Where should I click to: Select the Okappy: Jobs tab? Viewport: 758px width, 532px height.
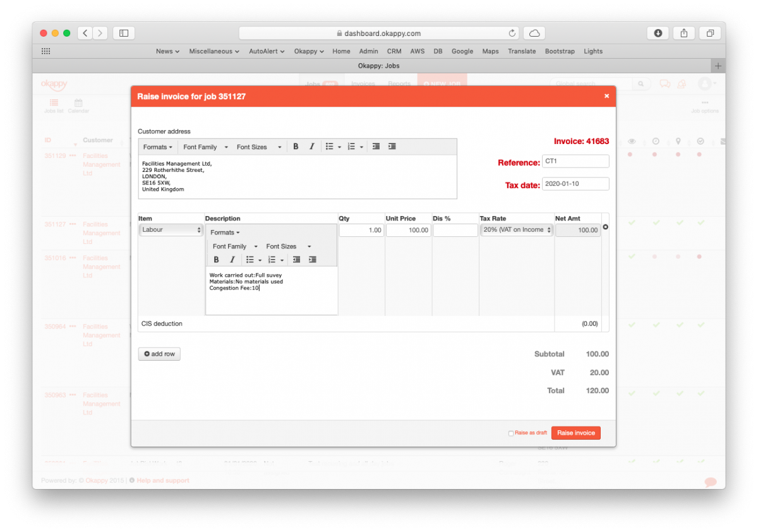[378, 66]
